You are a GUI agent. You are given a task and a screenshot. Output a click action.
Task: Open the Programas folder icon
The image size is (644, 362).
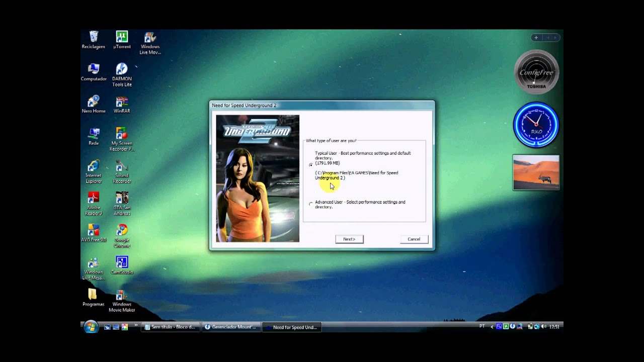pos(93,298)
